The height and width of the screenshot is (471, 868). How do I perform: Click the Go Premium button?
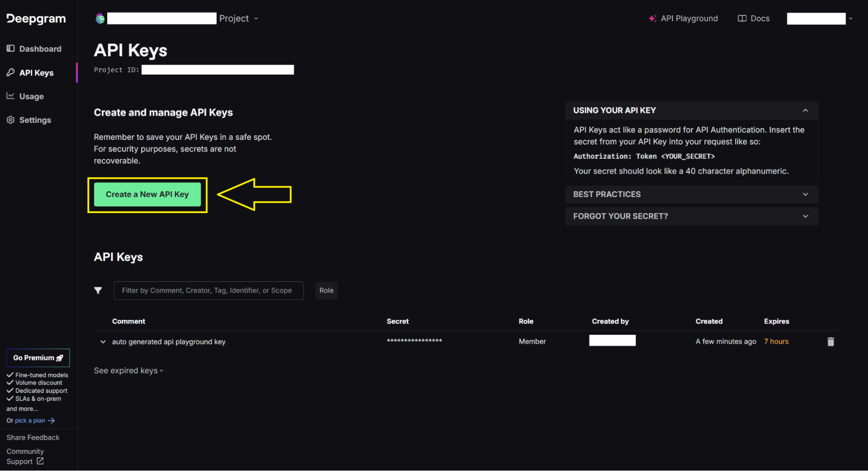tap(38, 358)
